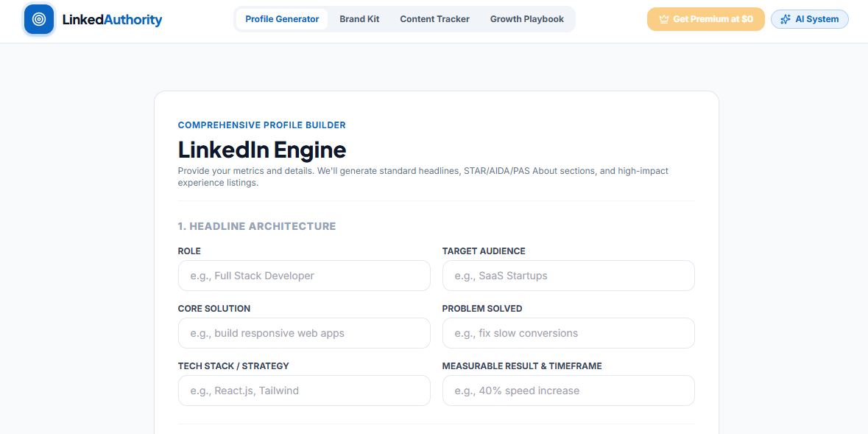This screenshot has width=868, height=434.
Task: Click the TARGET AUDIENCE label
Action: [484, 251]
